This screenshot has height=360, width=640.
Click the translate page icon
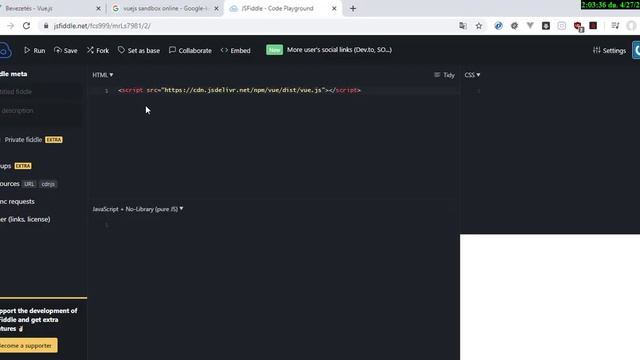(462, 26)
